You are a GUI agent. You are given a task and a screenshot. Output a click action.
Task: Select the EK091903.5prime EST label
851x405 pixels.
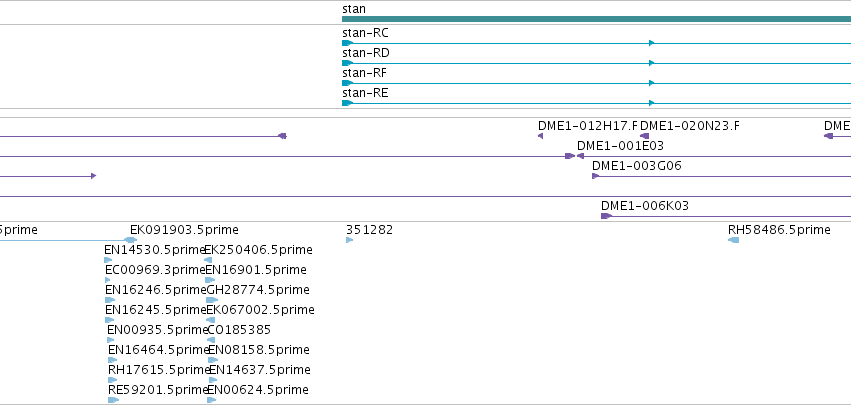click(184, 230)
